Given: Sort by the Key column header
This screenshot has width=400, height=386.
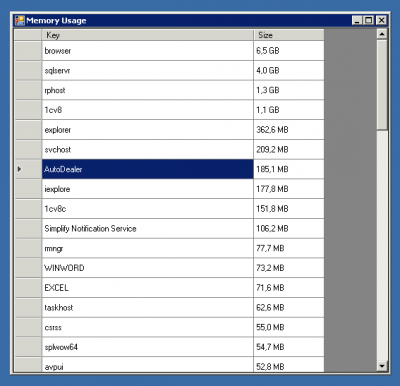Looking at the screenshot, I should pyautogui.click(x=148, y=35).
